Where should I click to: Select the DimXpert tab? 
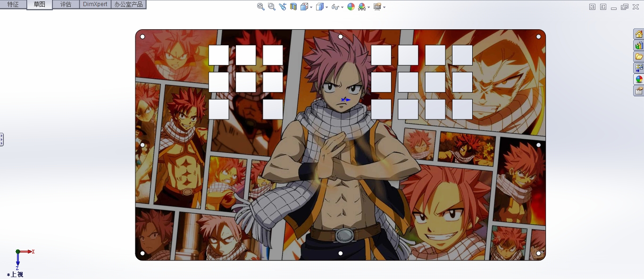point(95,4)
